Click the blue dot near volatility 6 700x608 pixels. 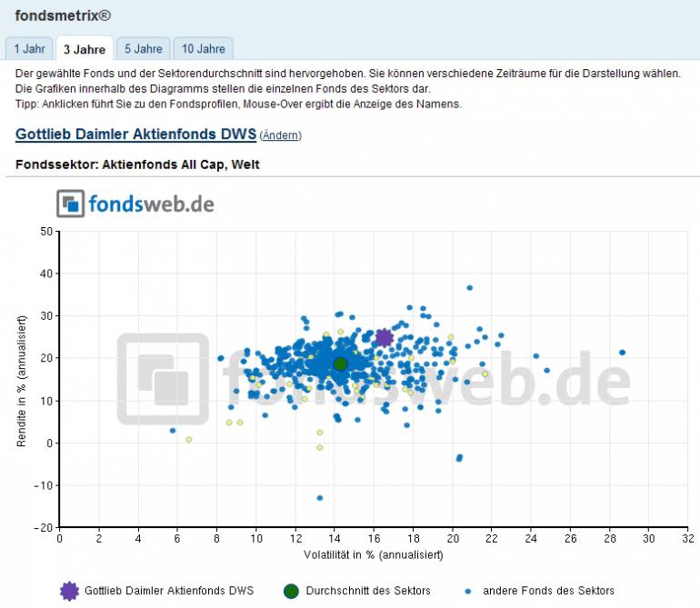[x=173, y=431]
